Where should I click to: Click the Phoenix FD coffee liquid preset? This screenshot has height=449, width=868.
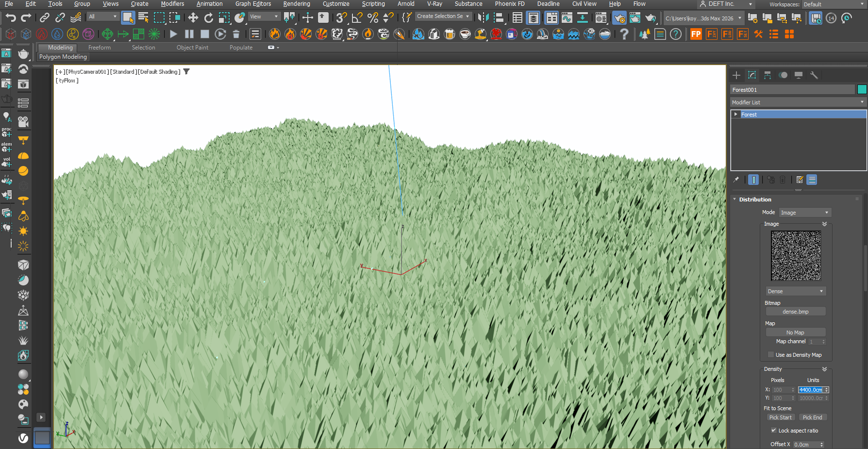(465, 34)
